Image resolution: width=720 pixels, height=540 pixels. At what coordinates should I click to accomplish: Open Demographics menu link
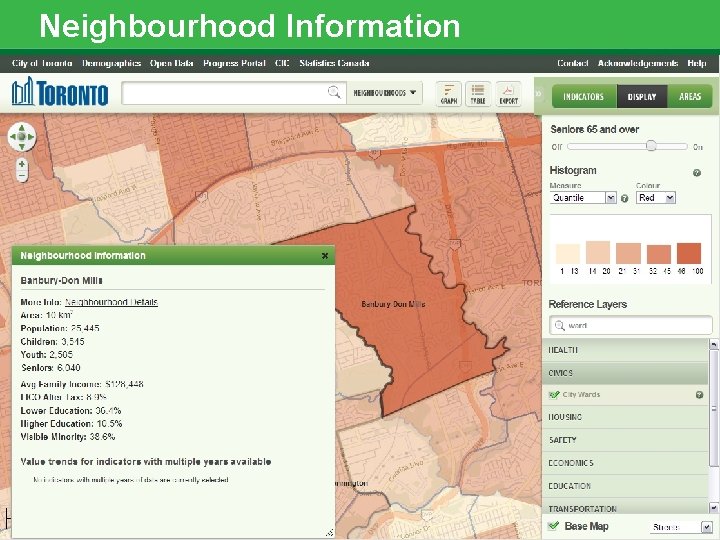click(x=111, y=63)
